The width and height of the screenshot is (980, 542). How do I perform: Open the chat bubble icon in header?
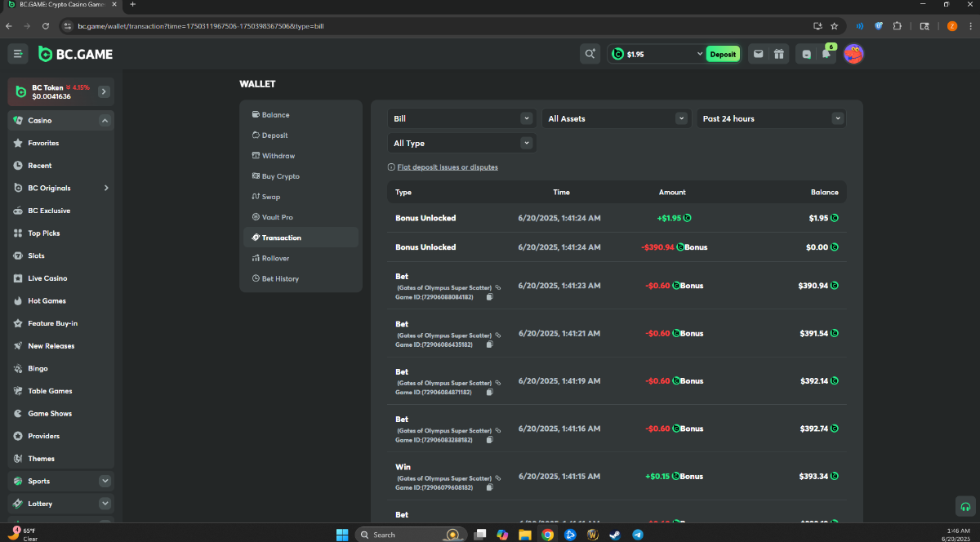click(807, 55)
